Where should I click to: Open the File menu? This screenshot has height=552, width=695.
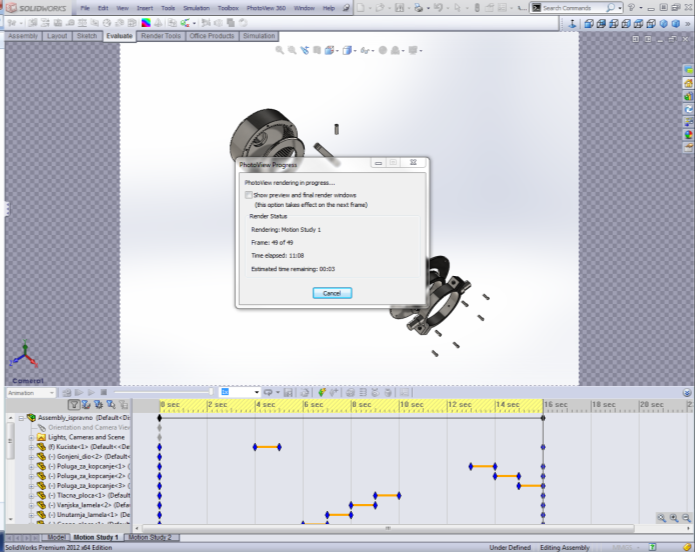coord(85,8)
